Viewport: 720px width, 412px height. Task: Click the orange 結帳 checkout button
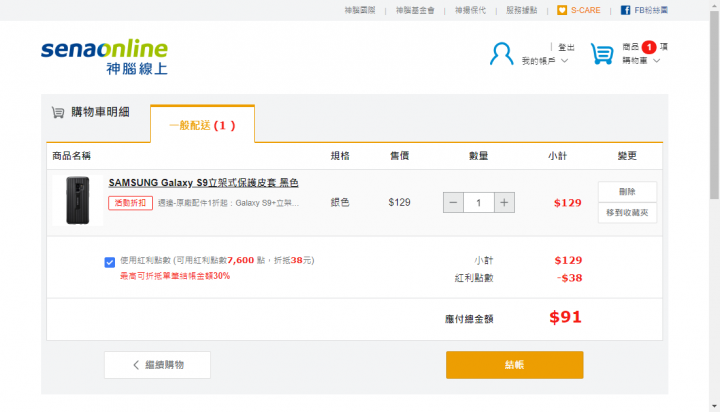[x=515, y=365]
